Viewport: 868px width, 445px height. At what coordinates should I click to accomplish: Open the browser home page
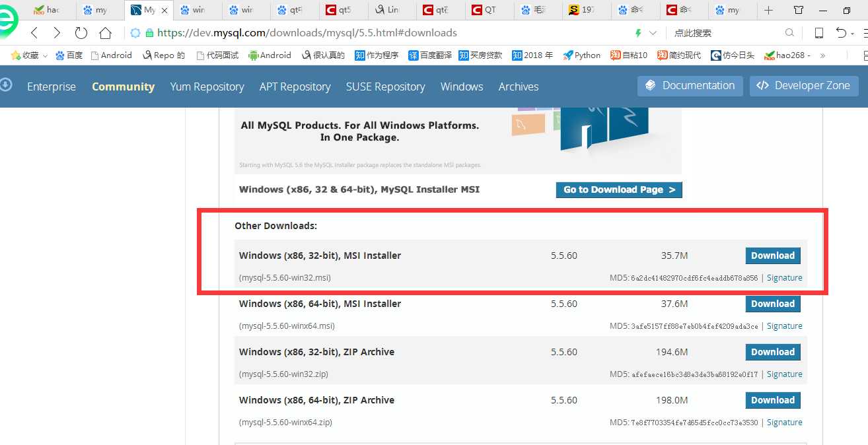(x=105, y=33)
